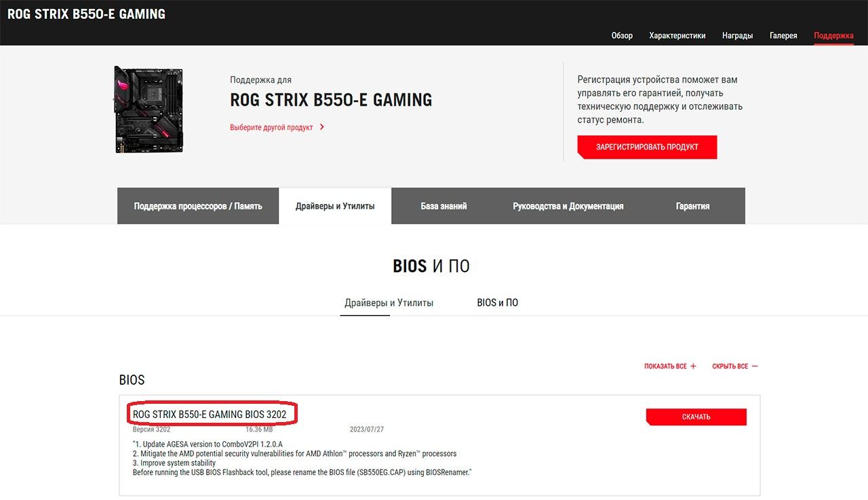The height and width of the screenshot is (500, 868).
Task: Click the 16.36 MB file size
Action: click(259, 430)
